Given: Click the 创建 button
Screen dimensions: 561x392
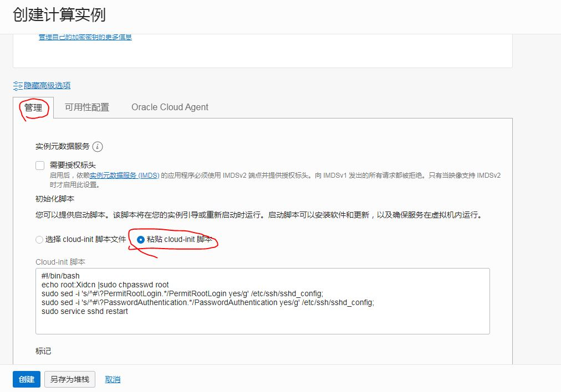Looking at the screenshot, I should (x=25, y=379).
